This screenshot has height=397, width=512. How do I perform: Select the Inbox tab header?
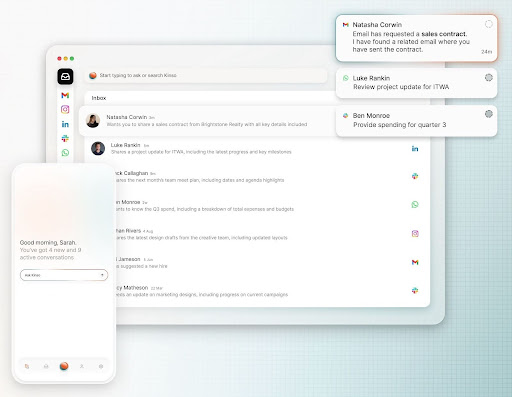tap(99, 98)
